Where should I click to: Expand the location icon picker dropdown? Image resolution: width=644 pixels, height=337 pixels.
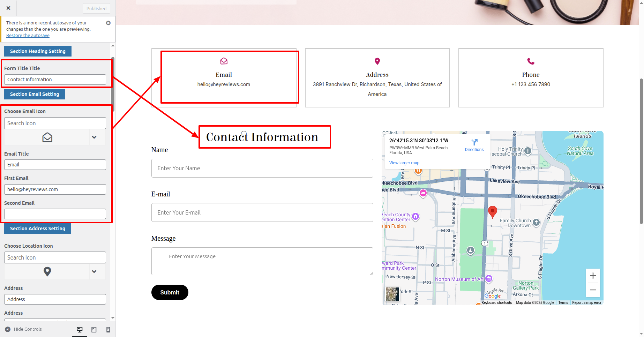click(x=94, y=272)
